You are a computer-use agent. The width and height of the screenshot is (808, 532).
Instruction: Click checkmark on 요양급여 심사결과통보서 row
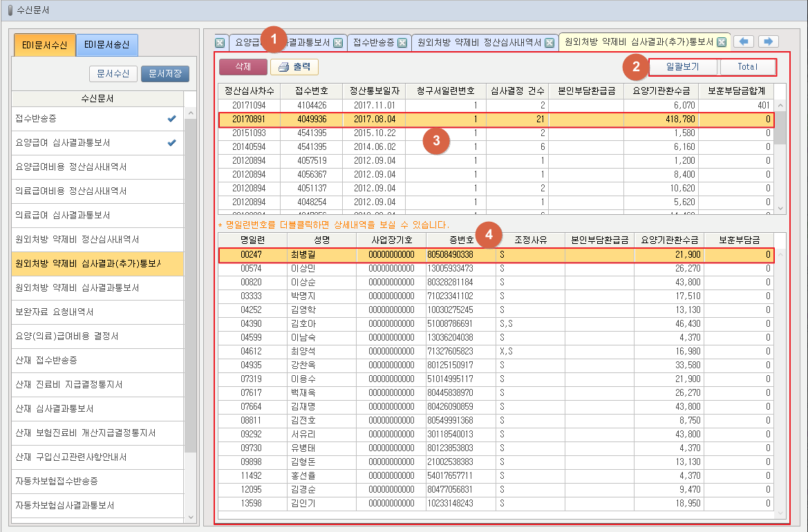click(x=171, y=143)
